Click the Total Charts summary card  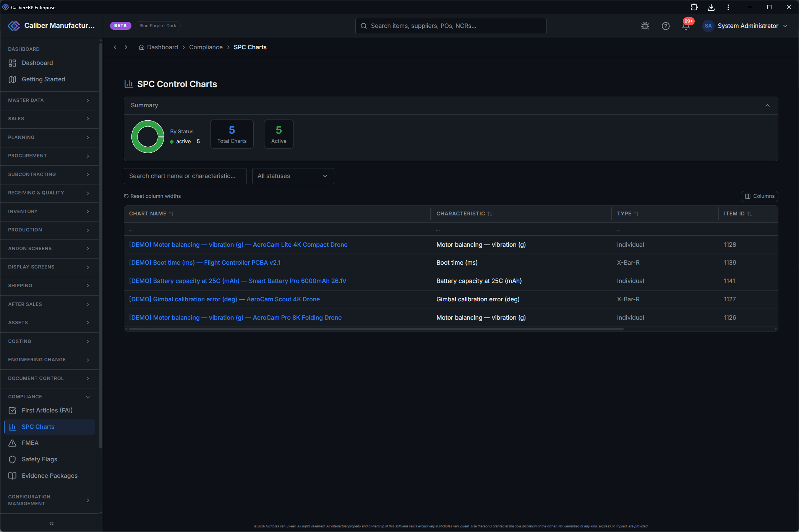(232, 134)
